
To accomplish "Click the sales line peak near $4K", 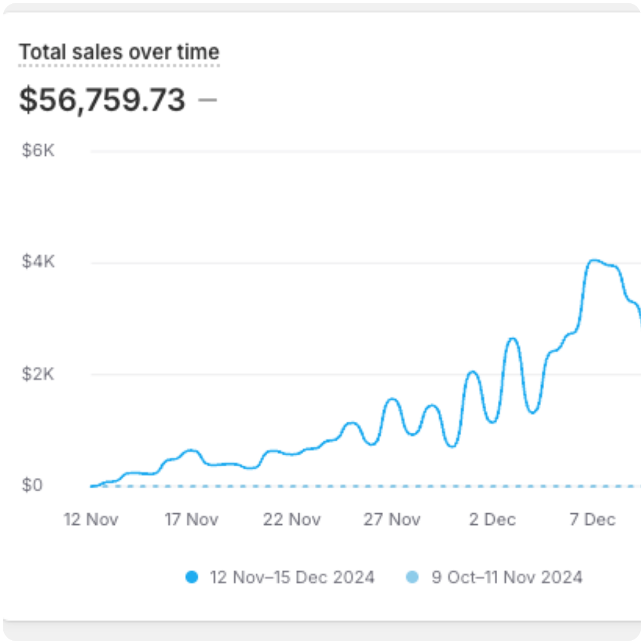I will tap(594, 260).
